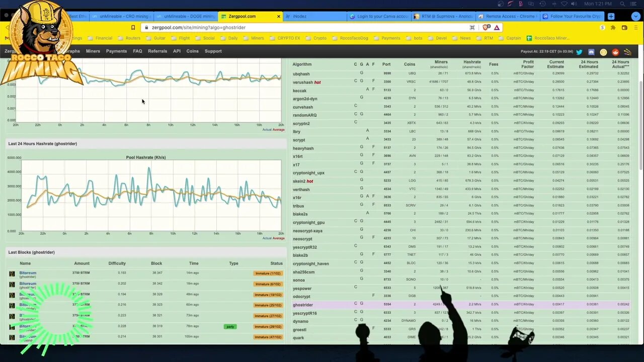Select the verushash algorithm row link

click(302, 82)
